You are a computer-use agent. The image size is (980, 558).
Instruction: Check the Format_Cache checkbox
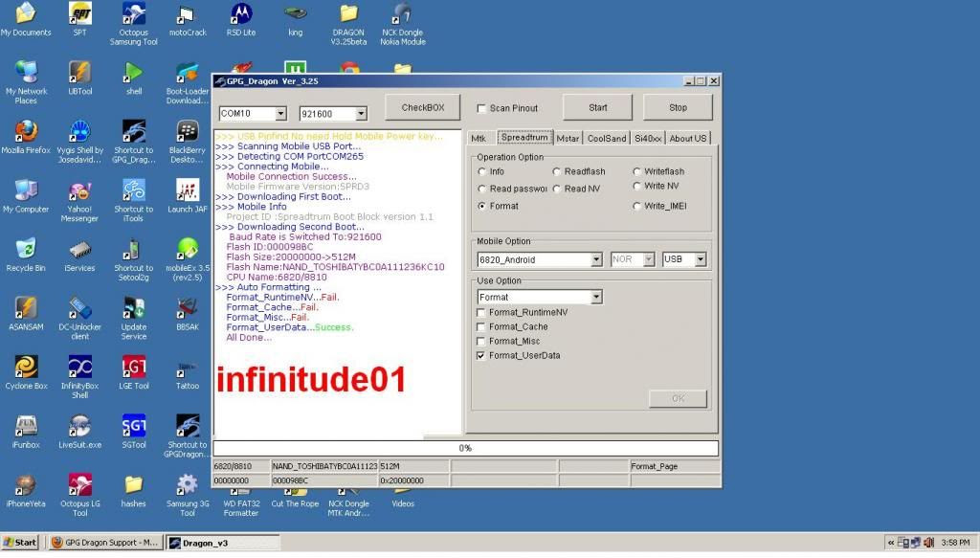[480, 326]
